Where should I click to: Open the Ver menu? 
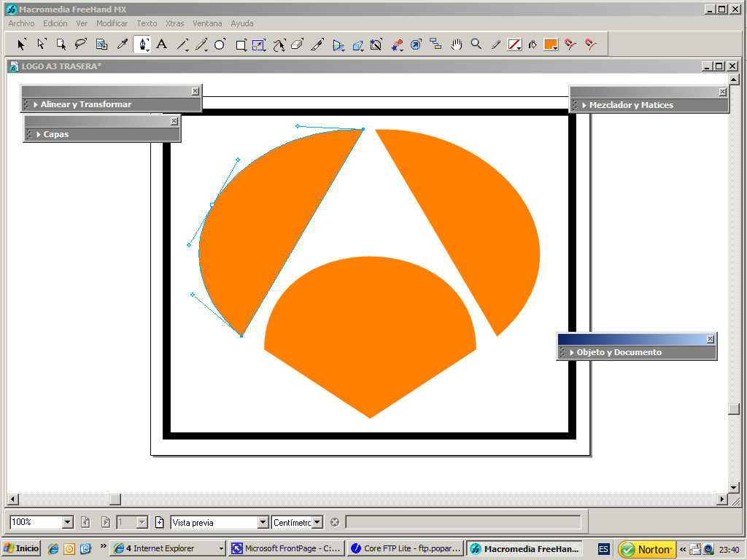pos(82,23)
